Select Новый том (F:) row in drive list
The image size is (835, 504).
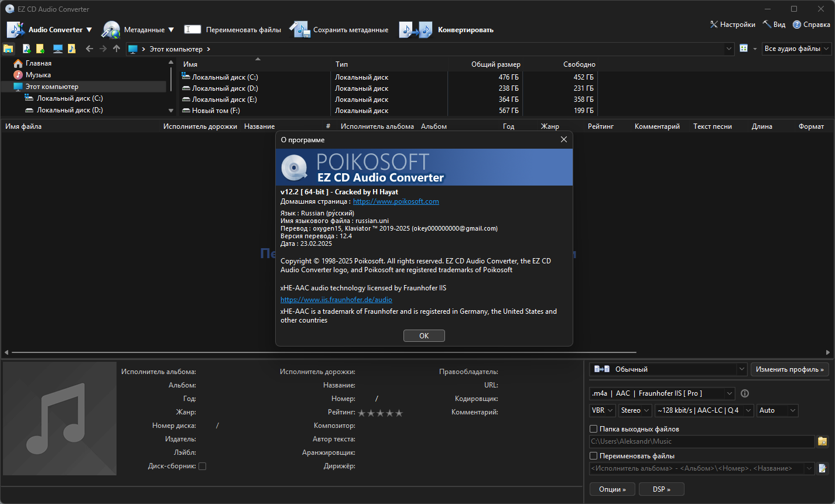[387, 111]
